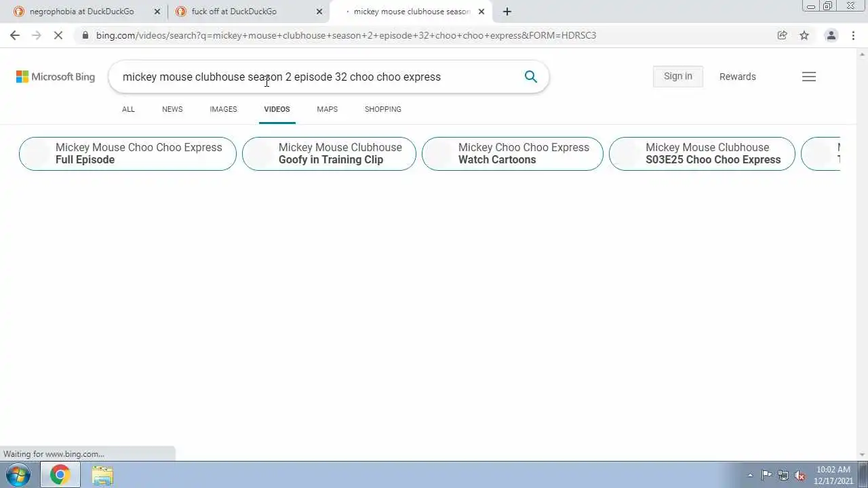Viewport: 868px width, 488px height.
Task: Click the Chrome taskbar icon
Action: click(x=60, y=475)
